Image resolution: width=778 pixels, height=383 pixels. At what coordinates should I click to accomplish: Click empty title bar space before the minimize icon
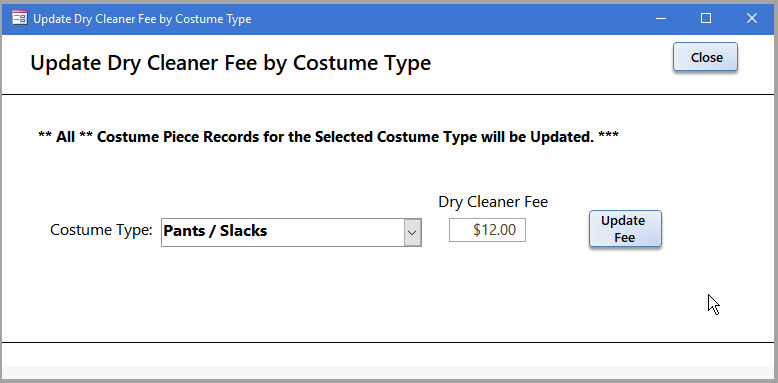point(447,19)
